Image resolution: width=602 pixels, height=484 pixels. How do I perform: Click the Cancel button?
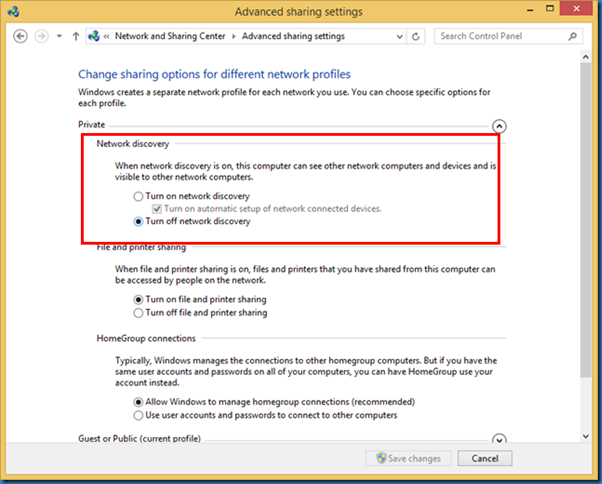485,458
